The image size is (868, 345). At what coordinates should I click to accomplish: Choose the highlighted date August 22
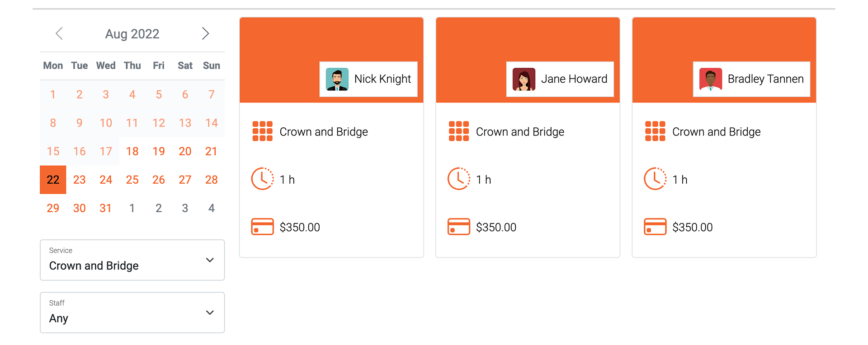pyautogui.click(x=53, y=180)
